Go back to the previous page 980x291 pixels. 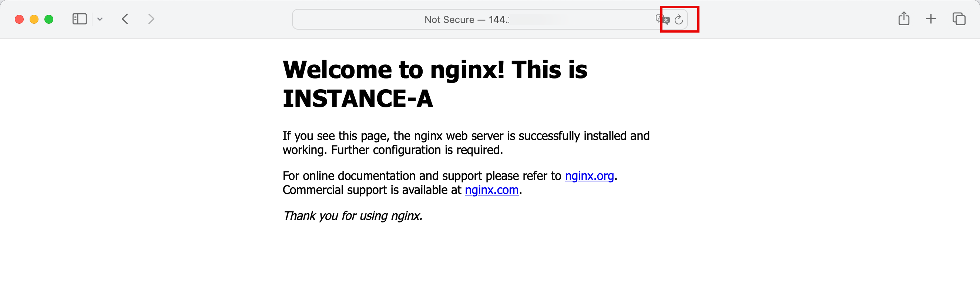coord(125,19)
